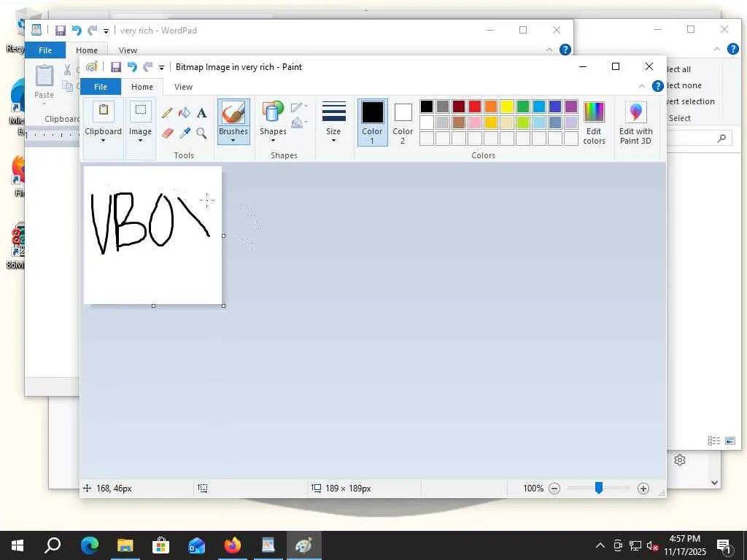Open the Shapes gallery icon
The image size is (747, 560).
point(273,112)
